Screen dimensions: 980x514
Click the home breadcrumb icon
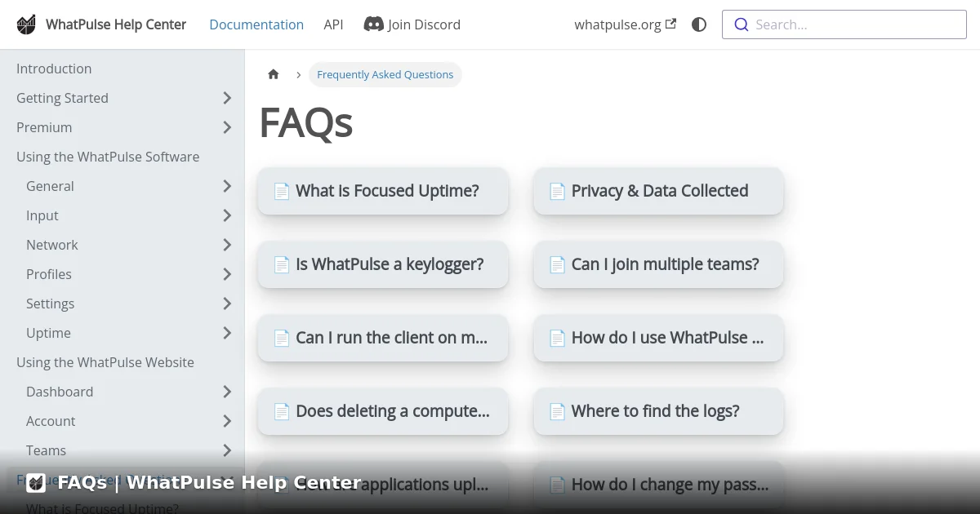(x=274, y=74)
